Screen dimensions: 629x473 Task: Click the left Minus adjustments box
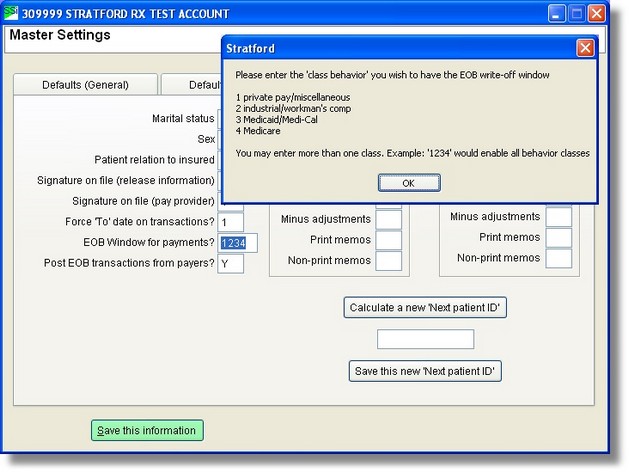click(389, 219)
